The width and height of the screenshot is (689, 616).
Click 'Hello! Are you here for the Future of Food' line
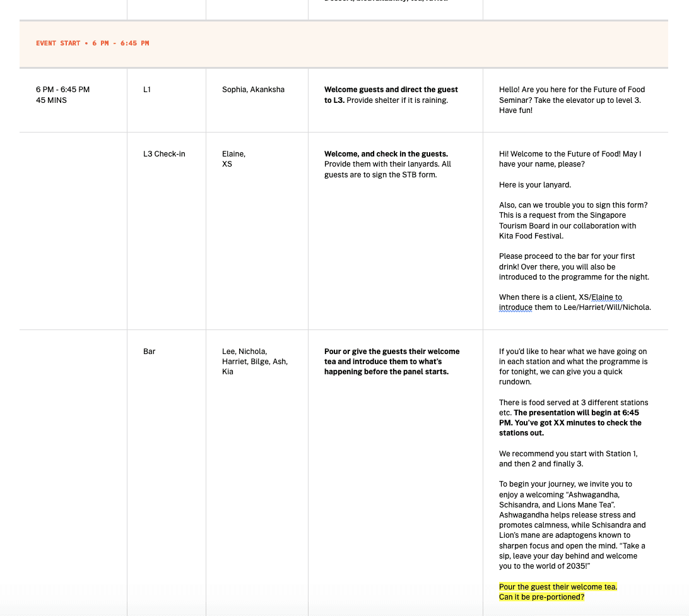(x=572, y=90)
